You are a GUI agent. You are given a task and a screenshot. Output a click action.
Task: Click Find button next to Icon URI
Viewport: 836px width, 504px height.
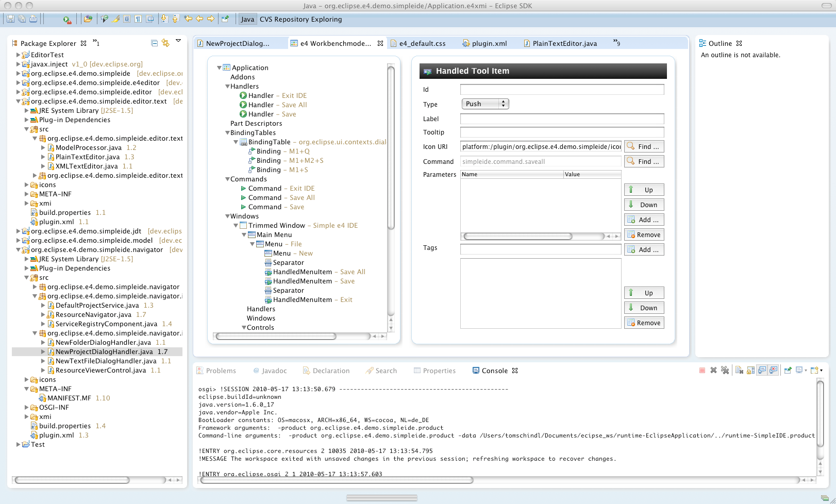[x=644, y=147]
